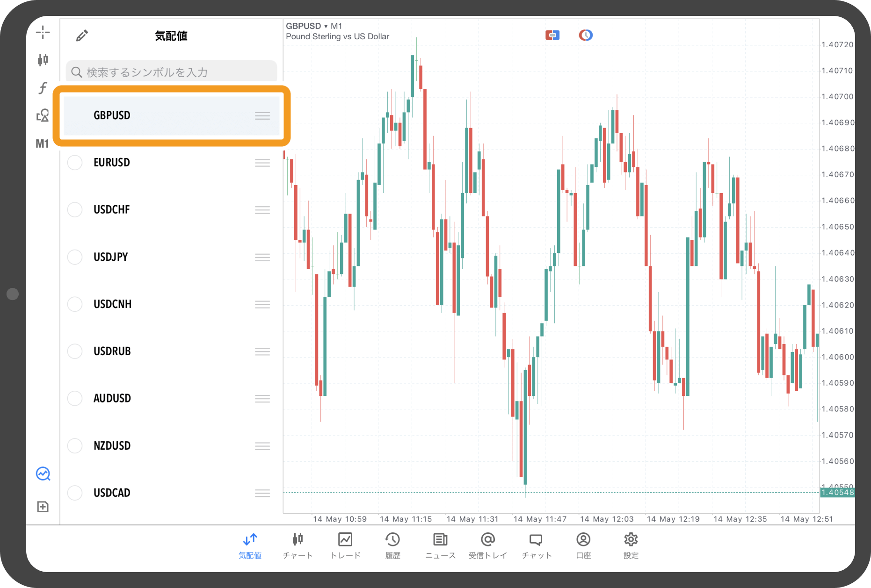
Task: Open the チャット chat tab
Action: pyautogui.click(x=536, y=545)
